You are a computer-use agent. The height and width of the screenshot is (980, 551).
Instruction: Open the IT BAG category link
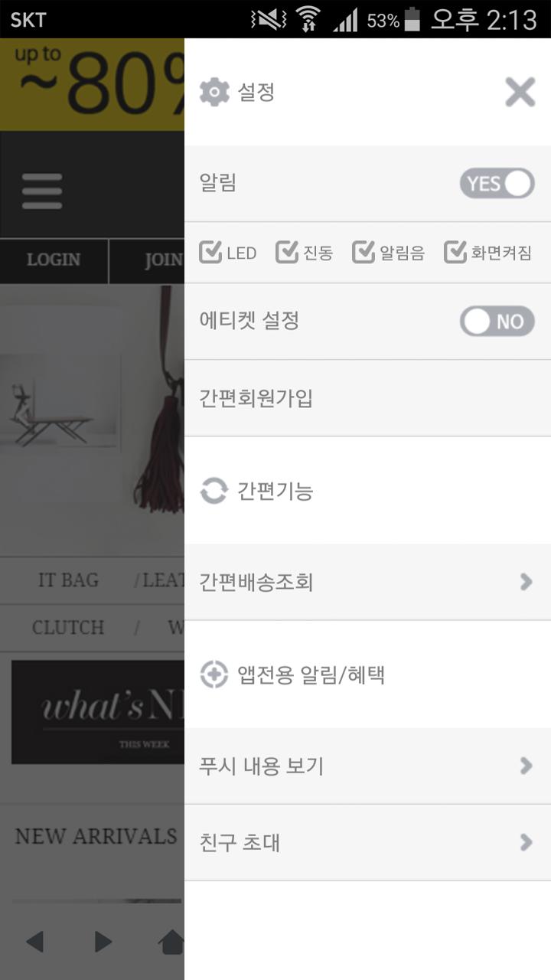tap(68, 580)
